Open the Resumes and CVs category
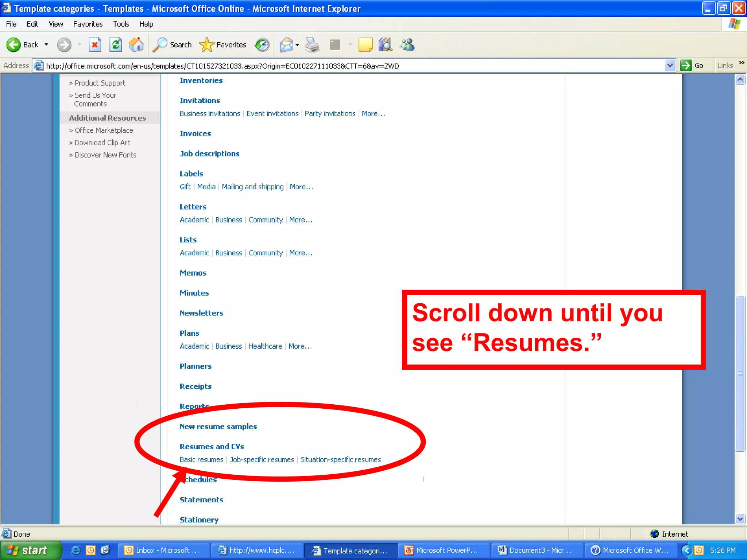 click(x=212, y=447)
